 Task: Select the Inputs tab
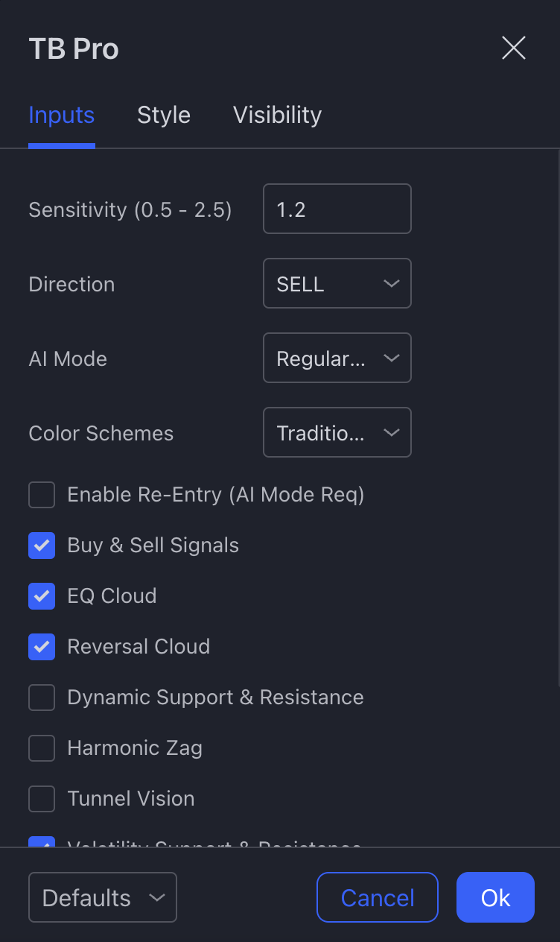tap(61, 116)
